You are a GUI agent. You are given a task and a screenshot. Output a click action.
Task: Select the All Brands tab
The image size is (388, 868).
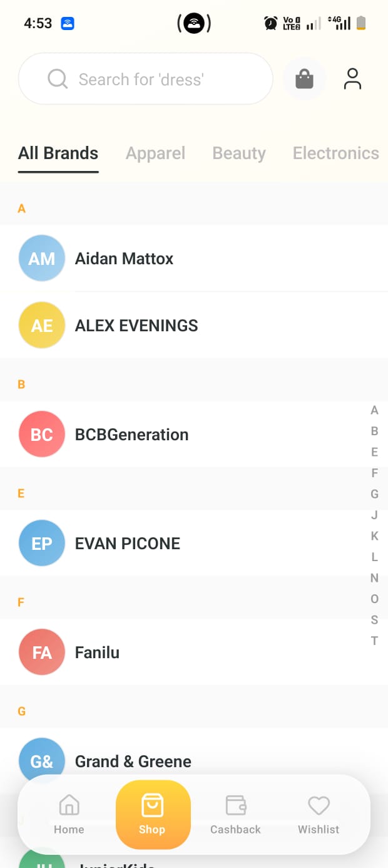click(58, 153)
